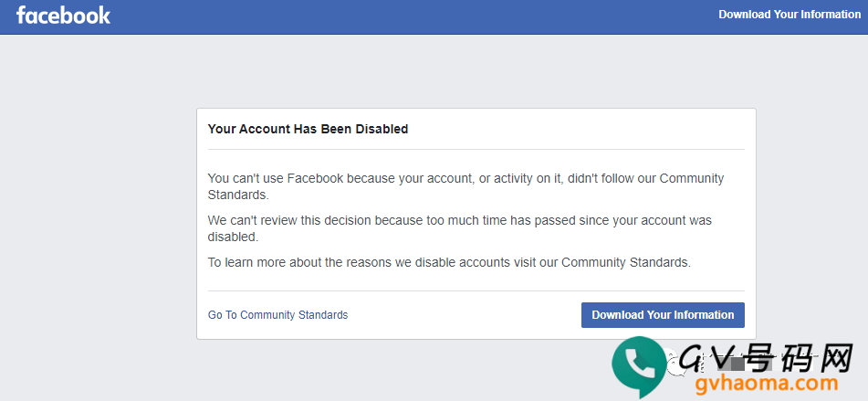
Task: Click the facebook logo in header
Action: (x=63, y=15)
